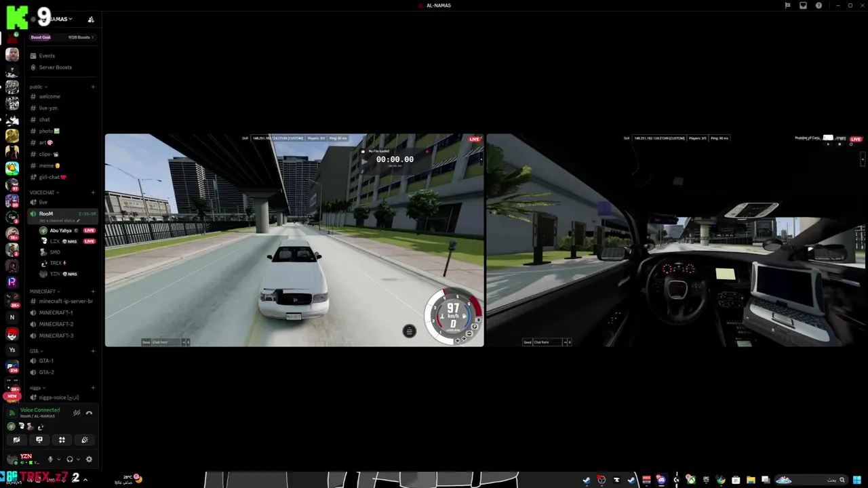Click the taskbar search field

coord(812,480)
